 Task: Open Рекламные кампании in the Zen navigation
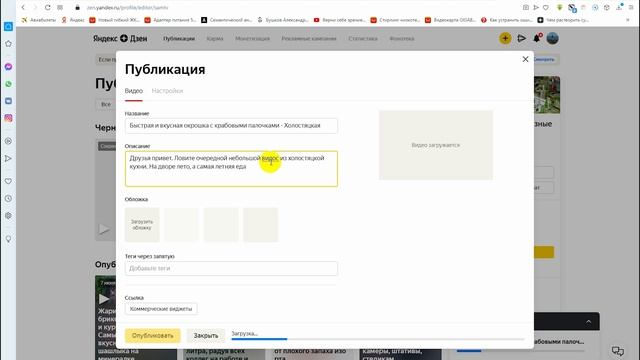click(x=309, y=38)
